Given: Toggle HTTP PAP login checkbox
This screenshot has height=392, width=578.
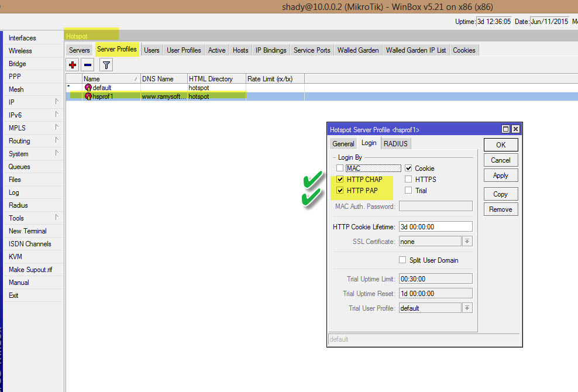Looking at the screenshot, I should pyautogui.click(x=340, y=190).
